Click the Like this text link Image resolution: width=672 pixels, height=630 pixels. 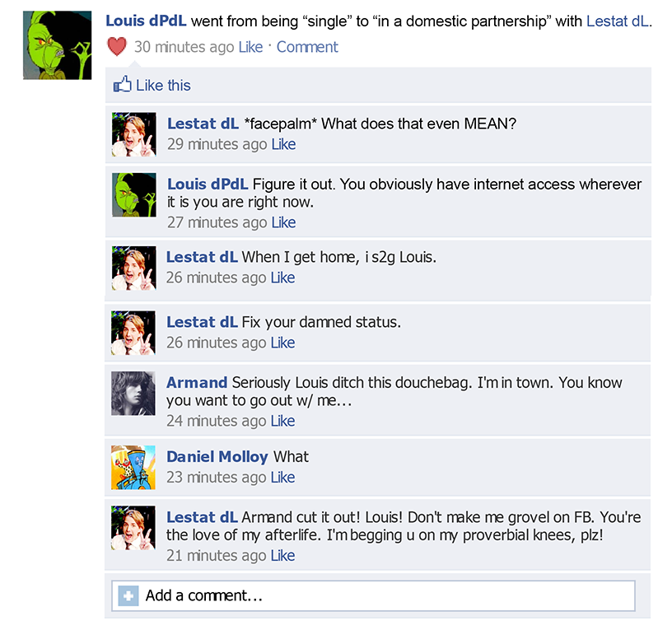tap(163, 86)
